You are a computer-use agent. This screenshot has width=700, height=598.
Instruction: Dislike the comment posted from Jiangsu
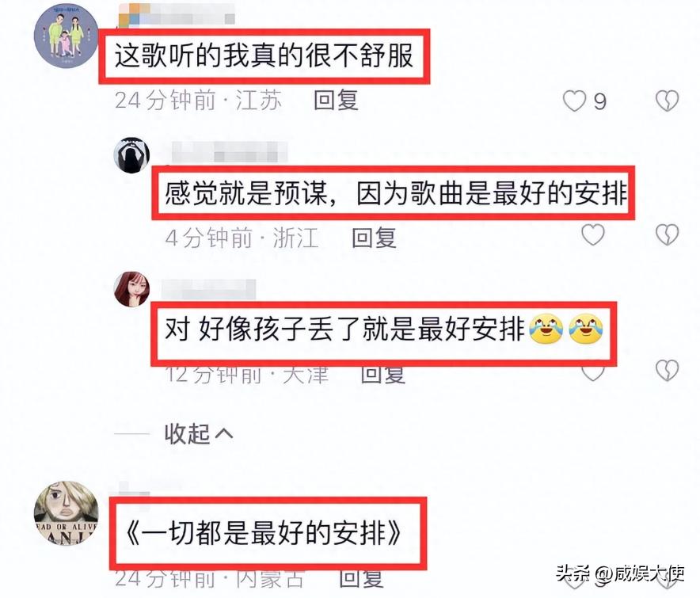[667, 101]
